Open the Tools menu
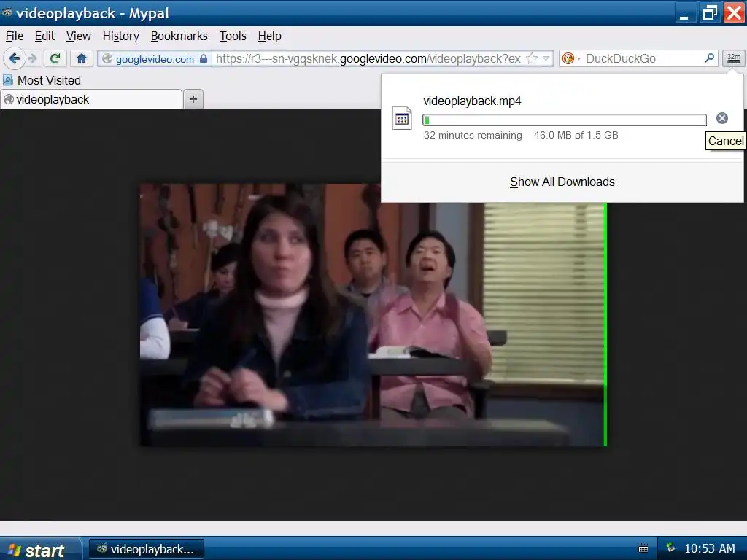The width and height of the screenshot is (747, 560). tap(233, 36)
